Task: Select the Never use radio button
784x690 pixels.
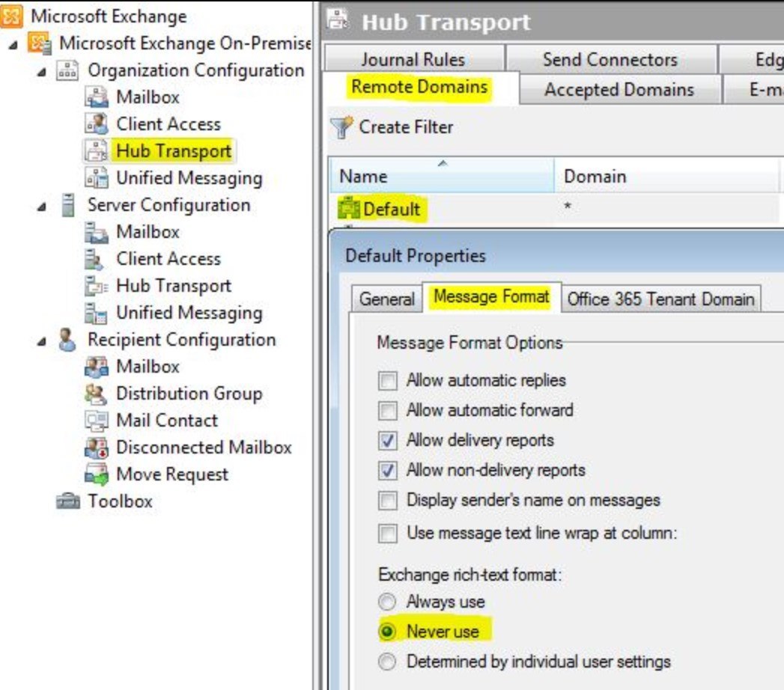Action: pos(387,632)
